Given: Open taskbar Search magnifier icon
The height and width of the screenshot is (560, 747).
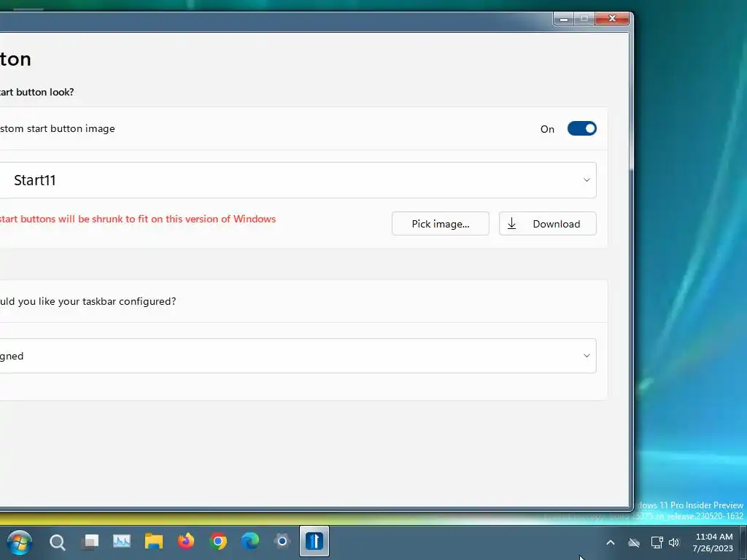Looking at the screenshot, I should 57,542.
